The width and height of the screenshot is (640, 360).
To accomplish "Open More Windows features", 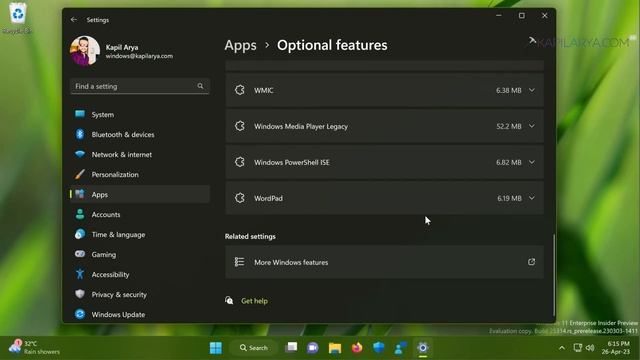I will [384, 262].
